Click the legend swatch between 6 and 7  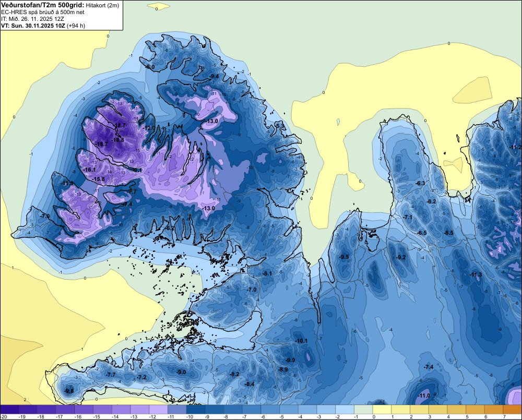(x=494, y=410)
